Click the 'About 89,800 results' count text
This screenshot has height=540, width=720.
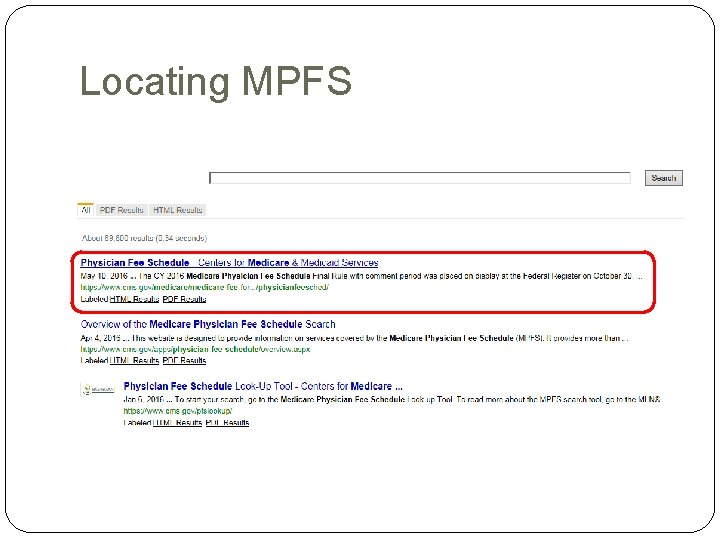(144, 238)
